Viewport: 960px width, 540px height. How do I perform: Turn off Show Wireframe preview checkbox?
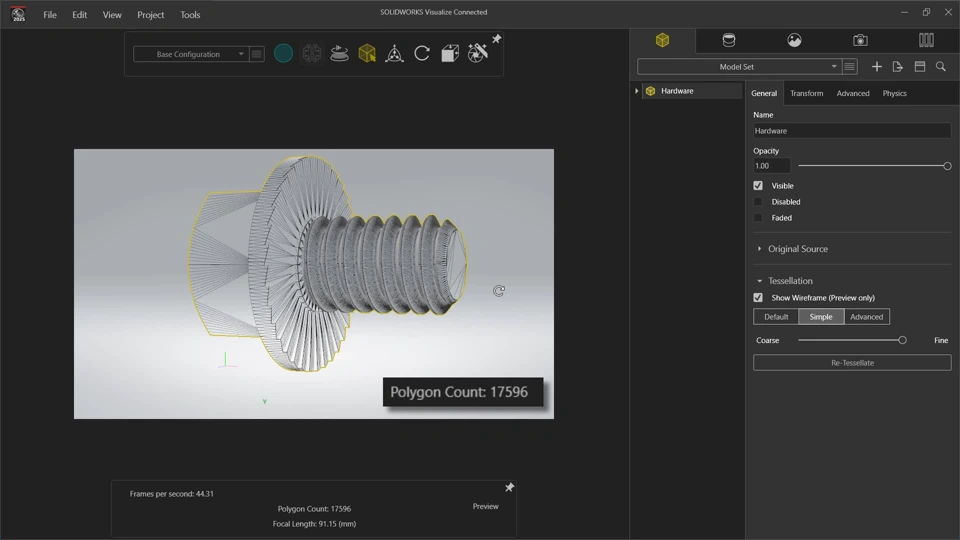[758, 298]
